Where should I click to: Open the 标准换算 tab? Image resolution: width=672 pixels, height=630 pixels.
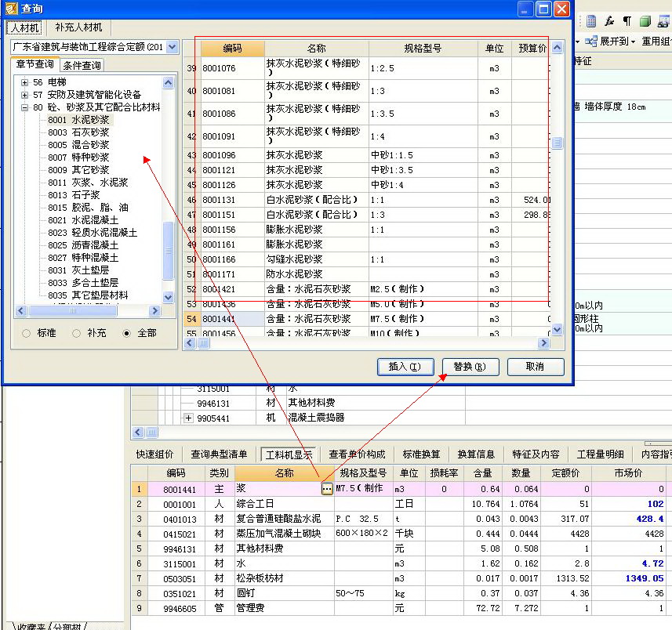(421, 454)
